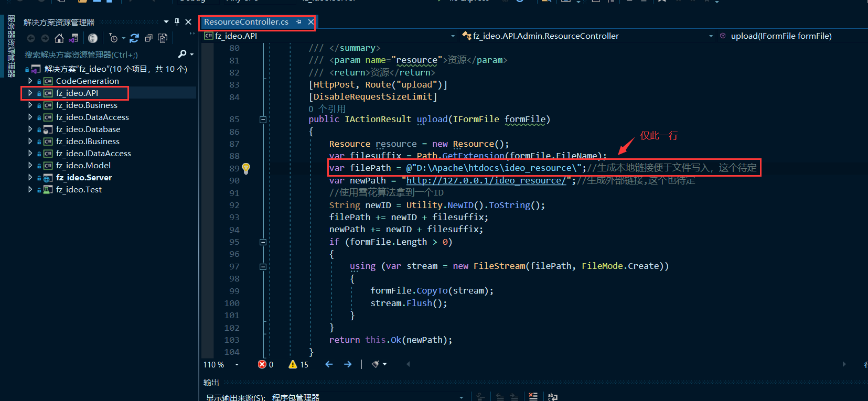
Task: Open the http://127.0.0.1/ideo_resource/ link
Action: (x=486, y=180)
